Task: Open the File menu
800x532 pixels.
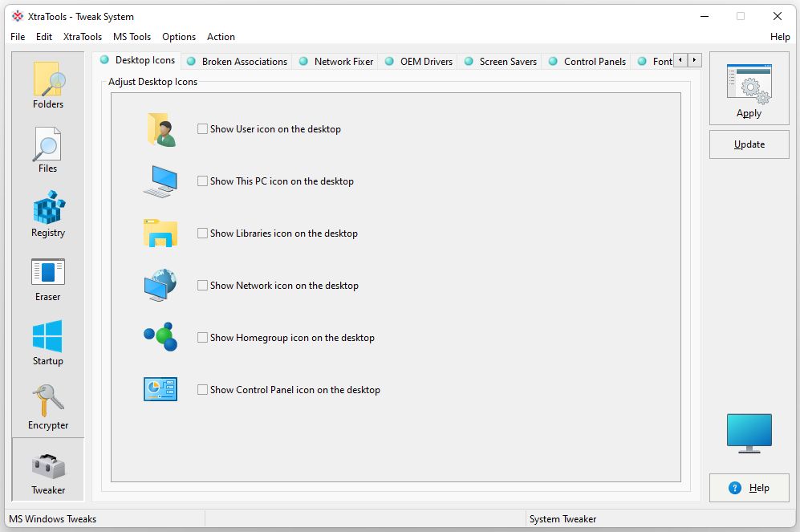Action: click(18, 37)
